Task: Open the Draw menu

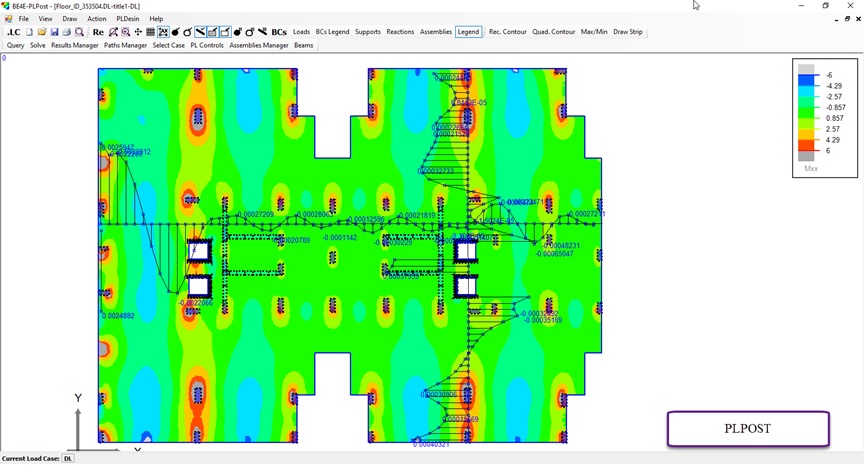Action: click(70, 19)
